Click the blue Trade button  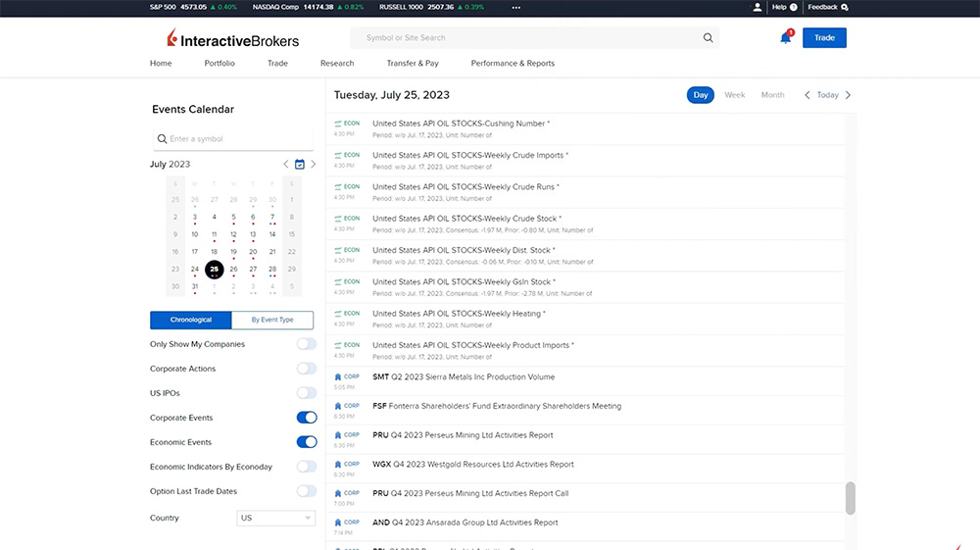[x=824, y=38]
